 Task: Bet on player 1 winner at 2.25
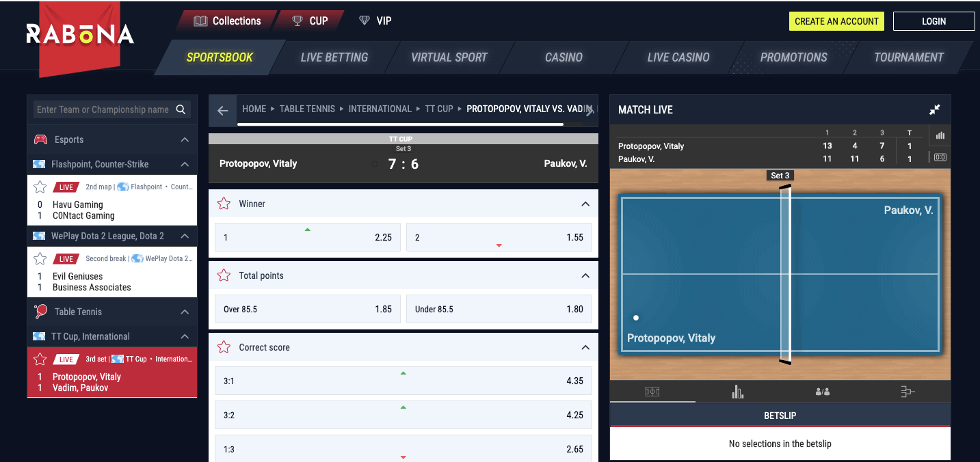point(308,237)
